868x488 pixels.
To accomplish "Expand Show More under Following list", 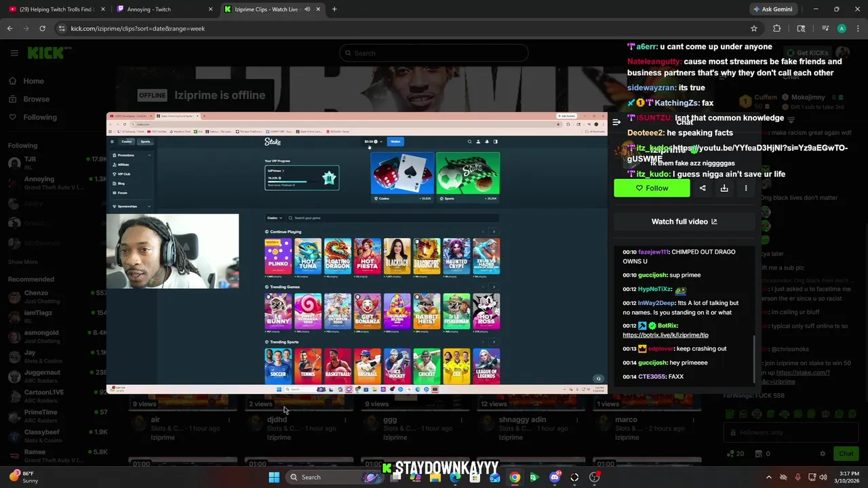I will 23,262.
